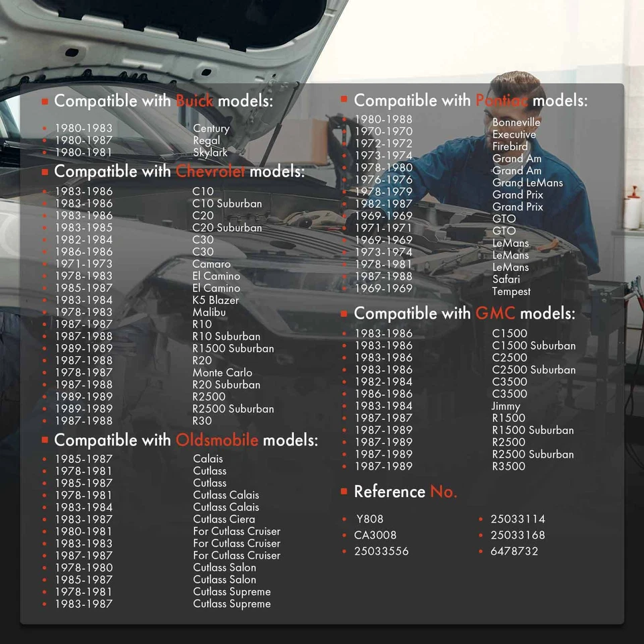Select the Pontiac 'Tempest' model name
The image size is (644, 644).
coord(511,292)
